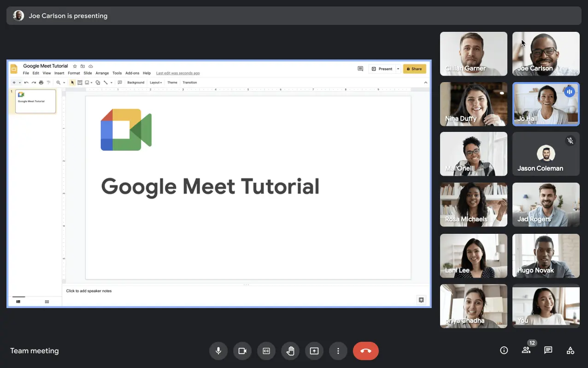Select Jad Rogers' video tile
This screenshot has height=368, width=588.
[546, 205]
